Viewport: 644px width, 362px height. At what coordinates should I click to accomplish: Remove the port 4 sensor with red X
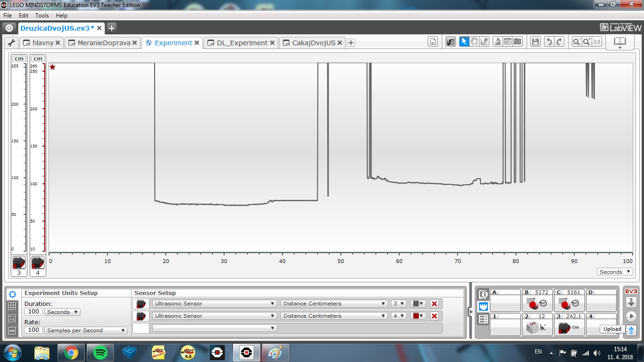(x=434, y=316)
